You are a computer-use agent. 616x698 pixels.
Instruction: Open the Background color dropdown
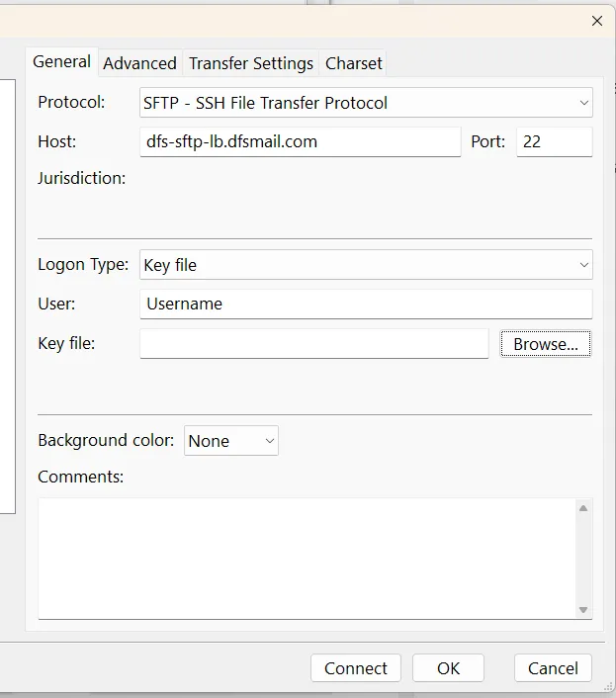[x=231, y=441]
